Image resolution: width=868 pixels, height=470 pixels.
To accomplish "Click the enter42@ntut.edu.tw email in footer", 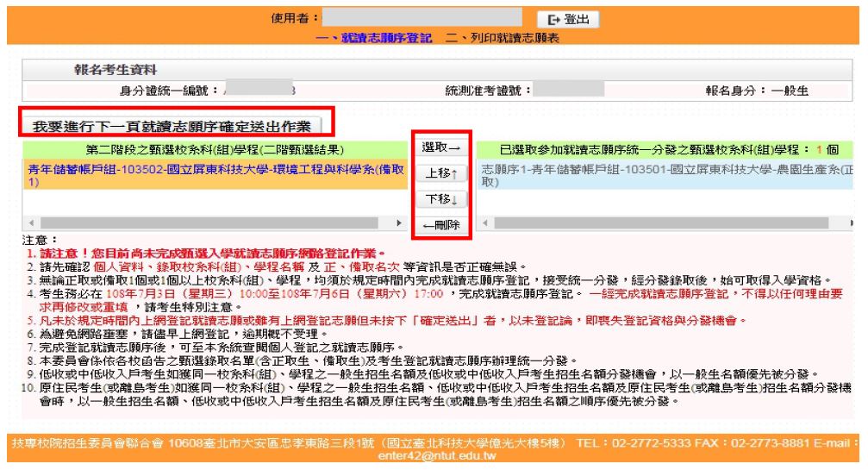I will pyautogui.click(x=437, y=456).
